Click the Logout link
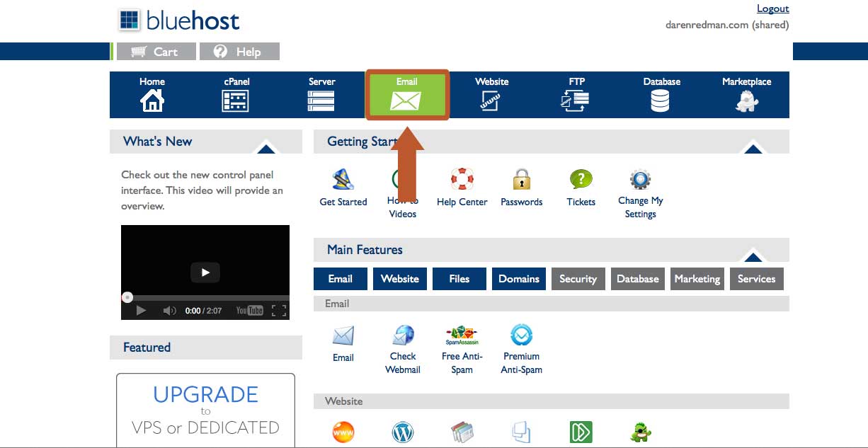The width and height of the screenshot is (868, 448). click(x=772, y=8)
